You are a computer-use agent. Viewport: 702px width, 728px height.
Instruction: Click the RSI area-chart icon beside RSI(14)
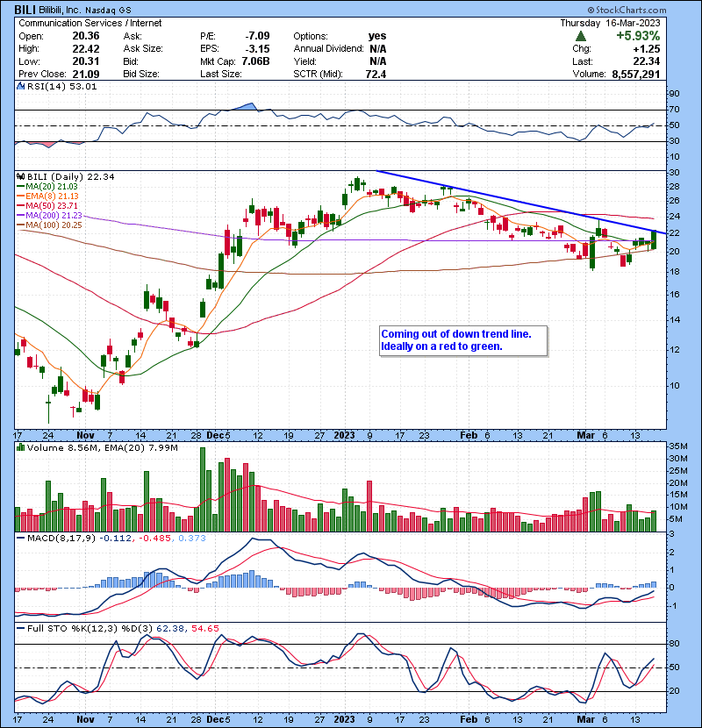[x=21, y=86]
